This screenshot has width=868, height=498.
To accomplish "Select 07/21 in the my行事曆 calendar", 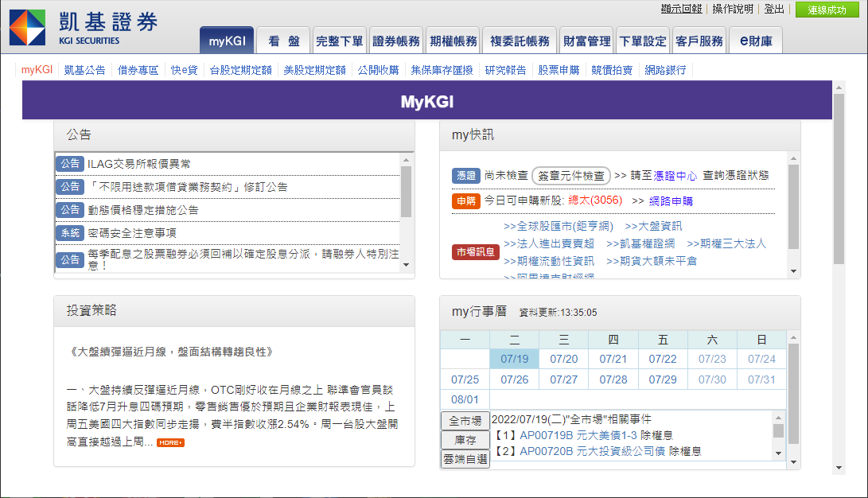I will point(613,359).
